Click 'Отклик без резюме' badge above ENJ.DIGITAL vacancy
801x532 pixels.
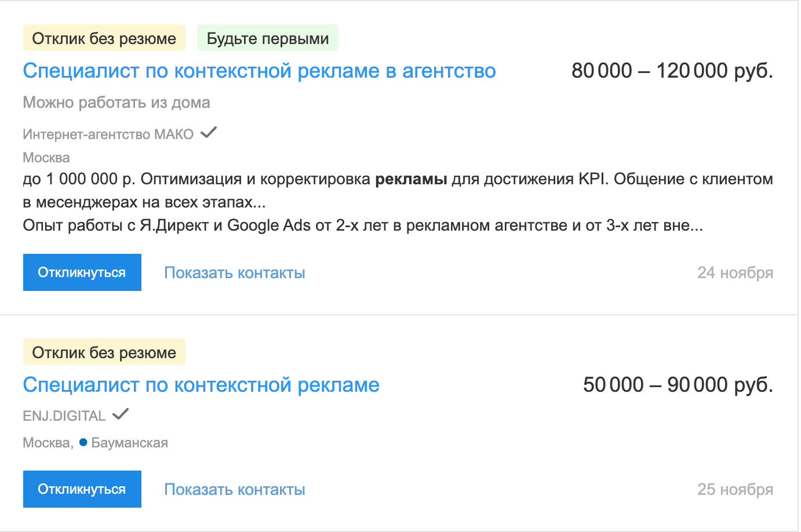[104, 352]
